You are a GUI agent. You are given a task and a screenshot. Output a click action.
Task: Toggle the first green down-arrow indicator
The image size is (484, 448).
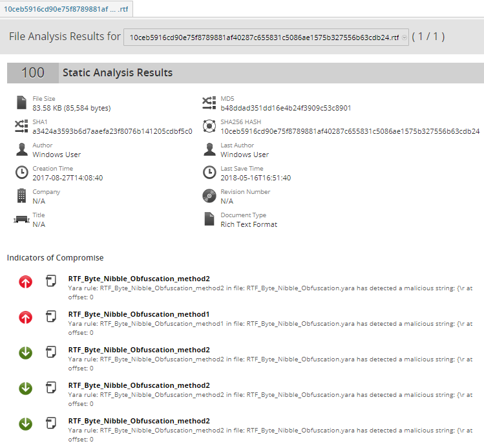coord(25,353)
